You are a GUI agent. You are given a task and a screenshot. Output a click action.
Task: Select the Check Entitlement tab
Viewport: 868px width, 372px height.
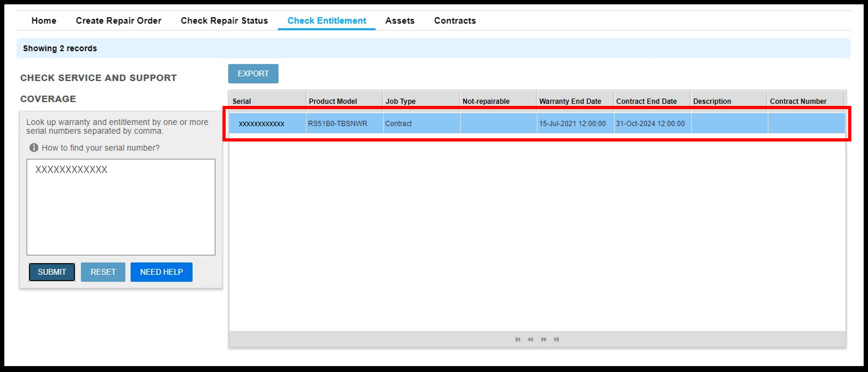click(326, 21)
